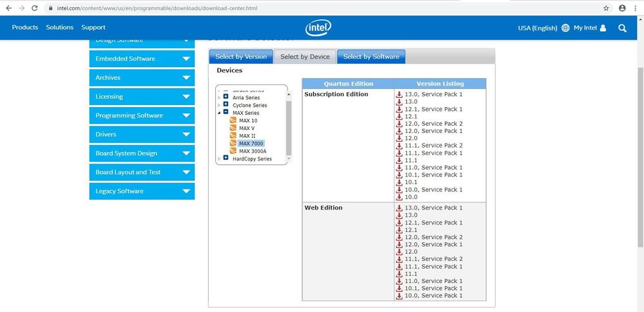Open the Support menu

(x=93, y=28)
